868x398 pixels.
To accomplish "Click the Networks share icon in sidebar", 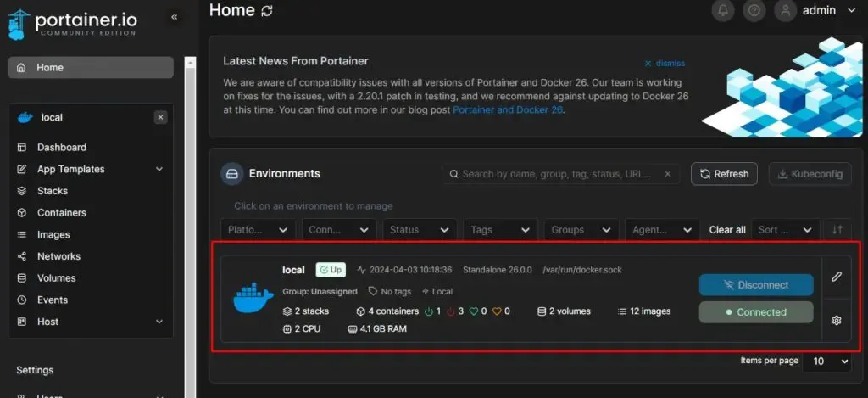I will coord(22,256).
